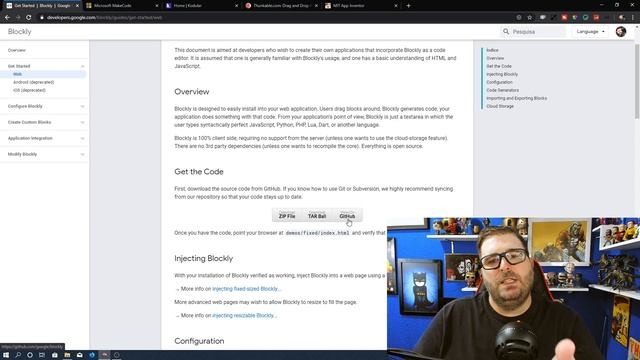Open the Windows Start menu
Image resolution: width=640 pixels, height=360 pixels.
coord(6,355)
